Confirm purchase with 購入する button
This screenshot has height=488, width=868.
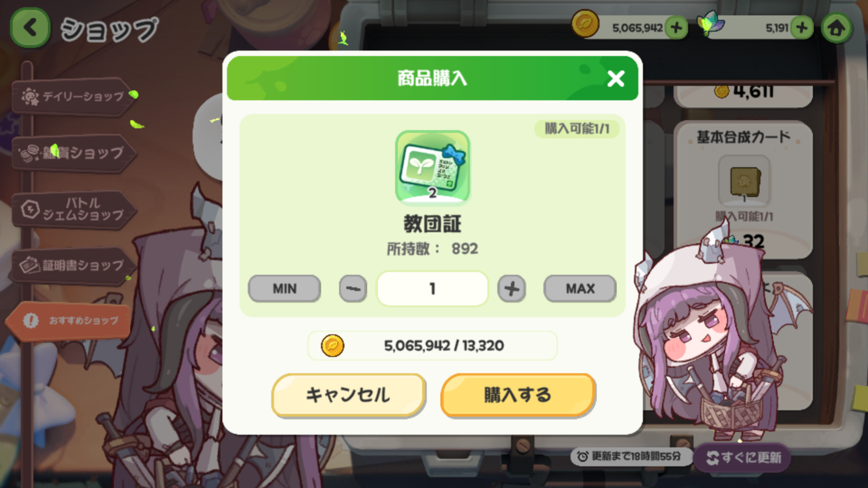click(518, 395)
